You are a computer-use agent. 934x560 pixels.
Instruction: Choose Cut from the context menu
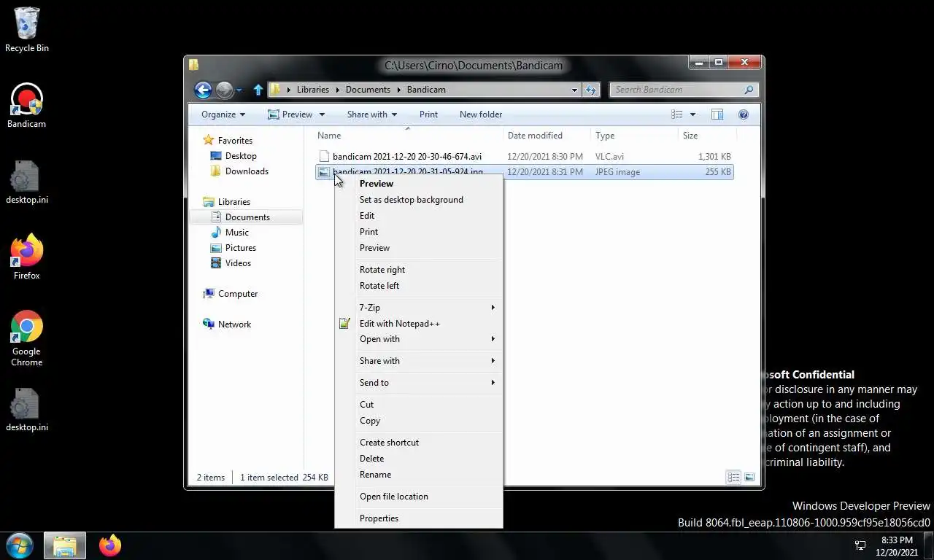point(419,405)
